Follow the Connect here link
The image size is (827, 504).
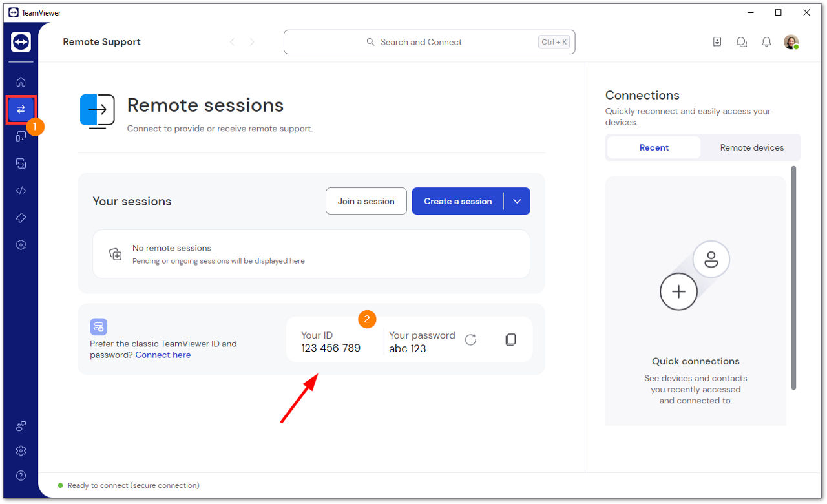tap(163, 355)
